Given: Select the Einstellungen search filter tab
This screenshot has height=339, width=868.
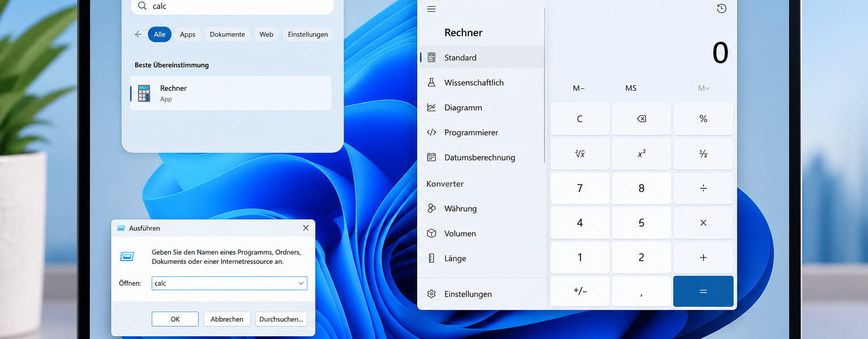Looking at the screenshot, I should (308, 34).
